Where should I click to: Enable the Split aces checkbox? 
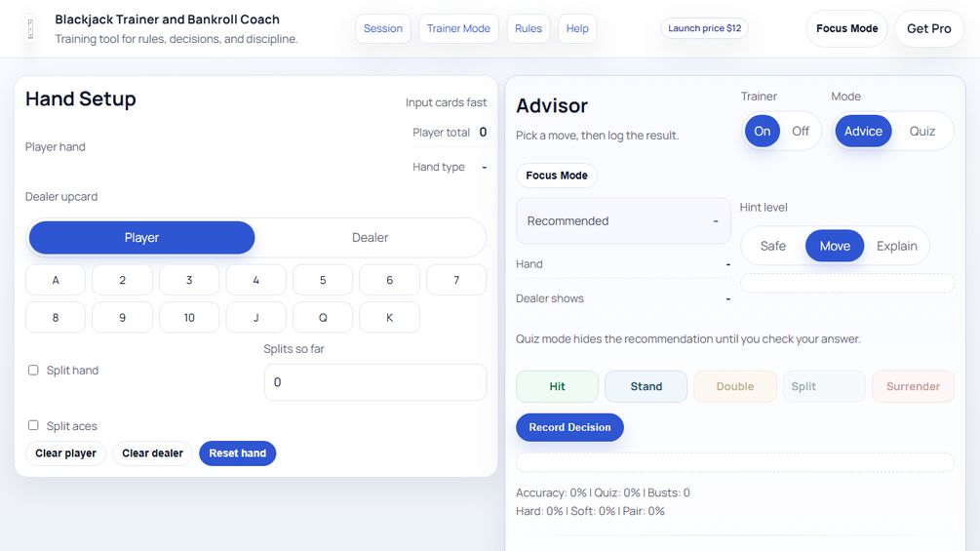pos(33,426)
